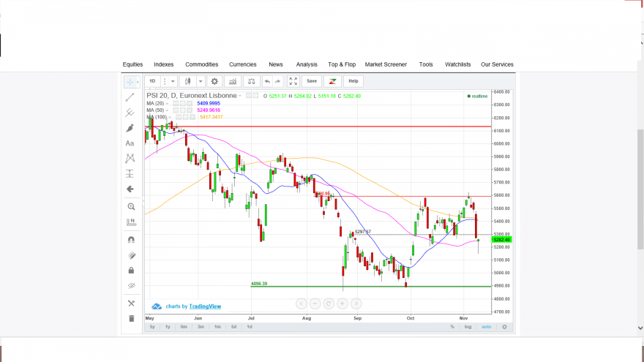Expand the interval dropdown arrow
The height and width of the screenshot is (362, 644).
pyautogui.click(x=173, y=81)
